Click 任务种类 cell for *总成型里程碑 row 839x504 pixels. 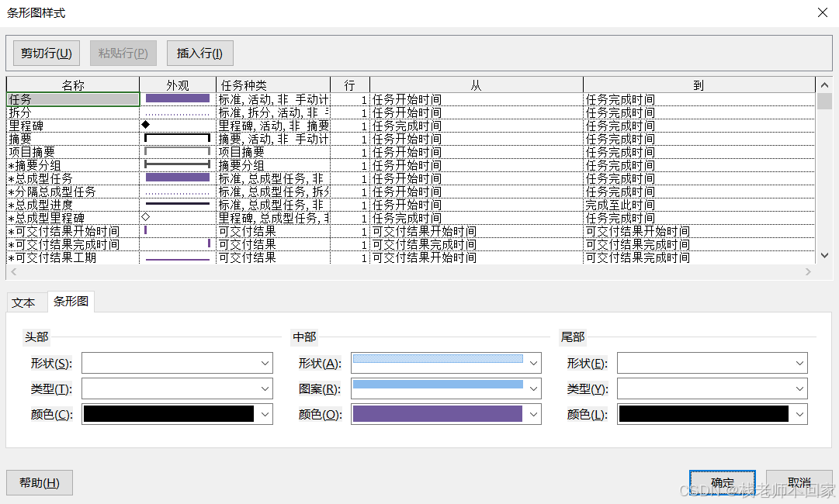tap(273, 218)
